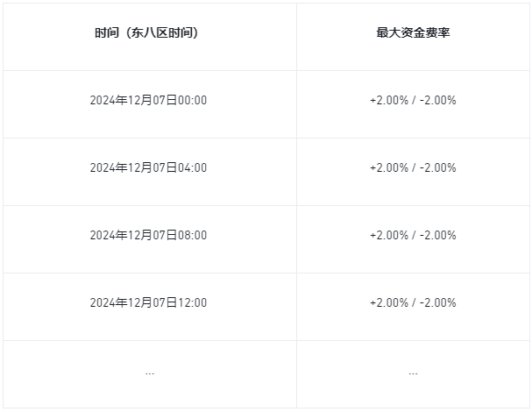Click +2.00% in the 04:00 row
The width and height of the screenshot is (532, 412).
[x=388, y=167]
